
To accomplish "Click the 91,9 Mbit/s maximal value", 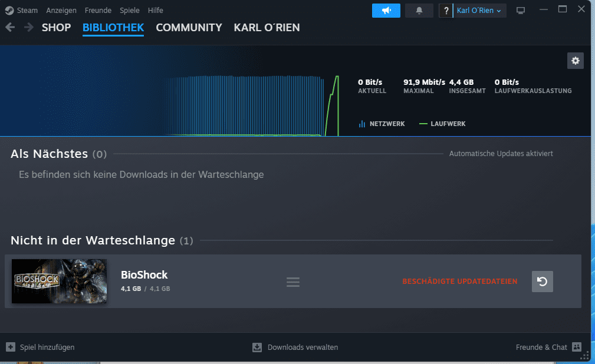I will (x=424, y=82).
